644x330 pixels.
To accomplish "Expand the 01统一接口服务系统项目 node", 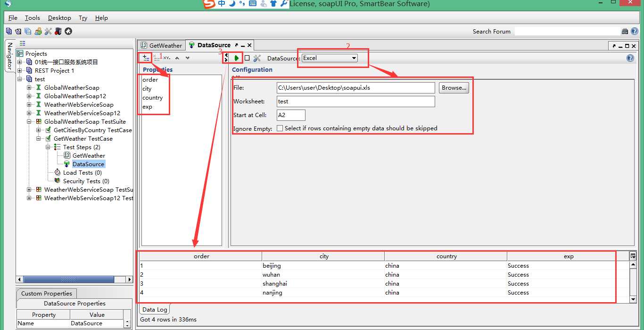I will pos(20,62).
